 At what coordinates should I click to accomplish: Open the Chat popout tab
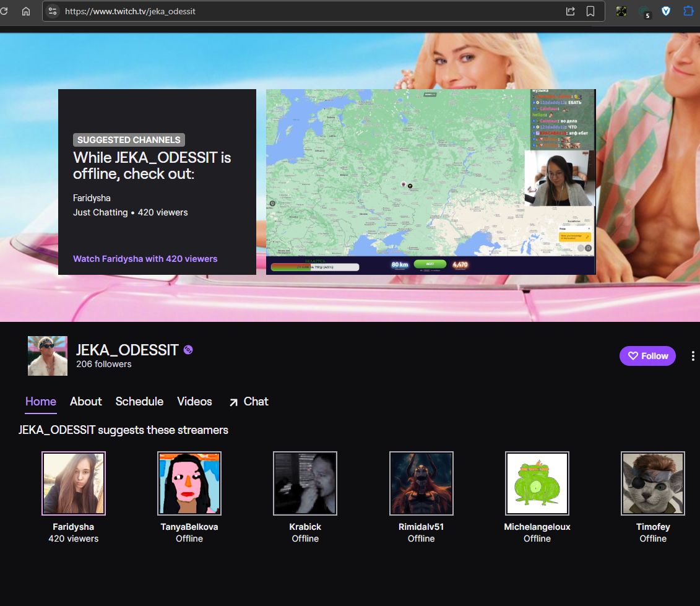pyautogui.click(x=249, y=402)
